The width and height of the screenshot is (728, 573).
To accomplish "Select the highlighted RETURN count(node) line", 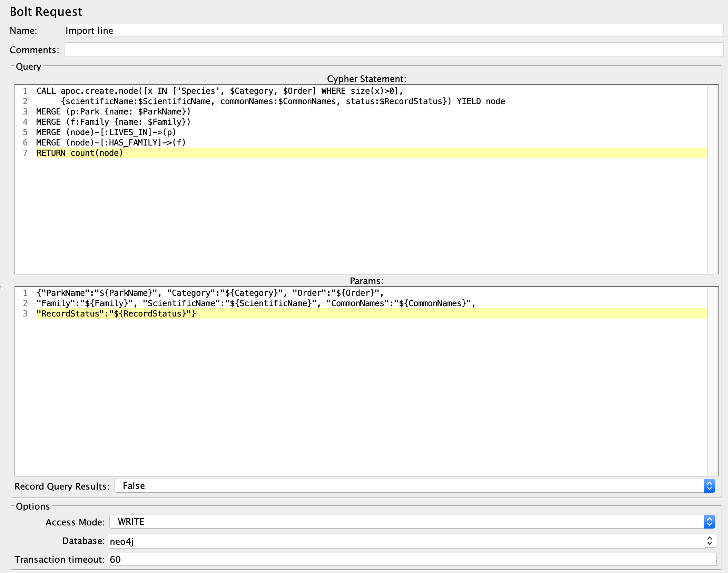I will (x=79, y=153).
